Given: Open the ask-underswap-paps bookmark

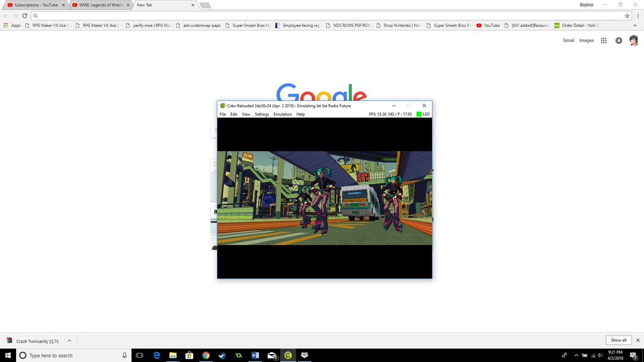Looking at the screenshot, I should tap(198, 25).
